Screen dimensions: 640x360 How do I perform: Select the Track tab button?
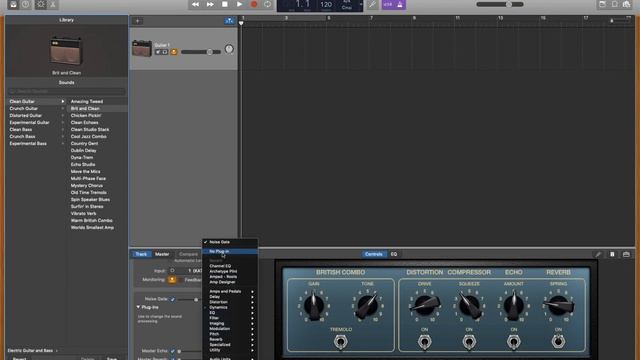coord(141,254)
